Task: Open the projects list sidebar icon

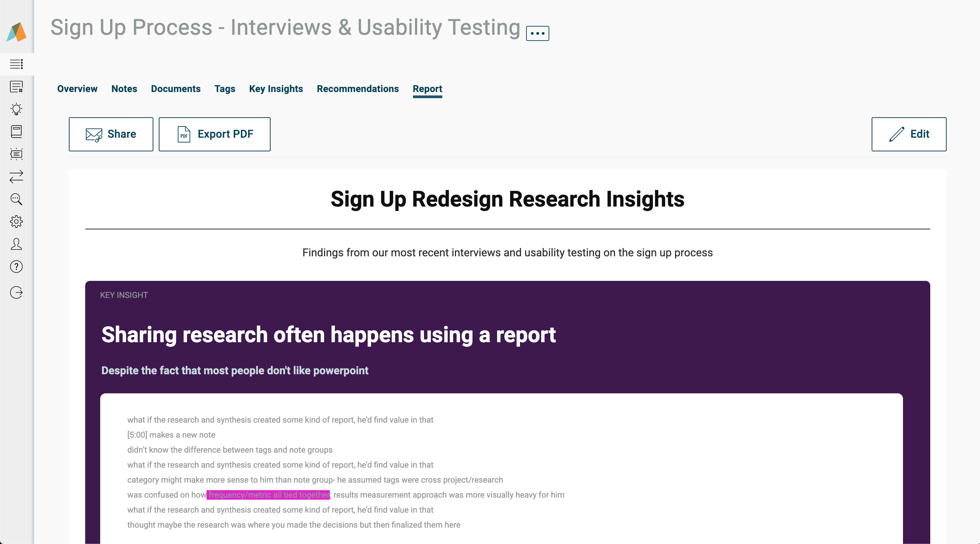Action: (16, 64)
